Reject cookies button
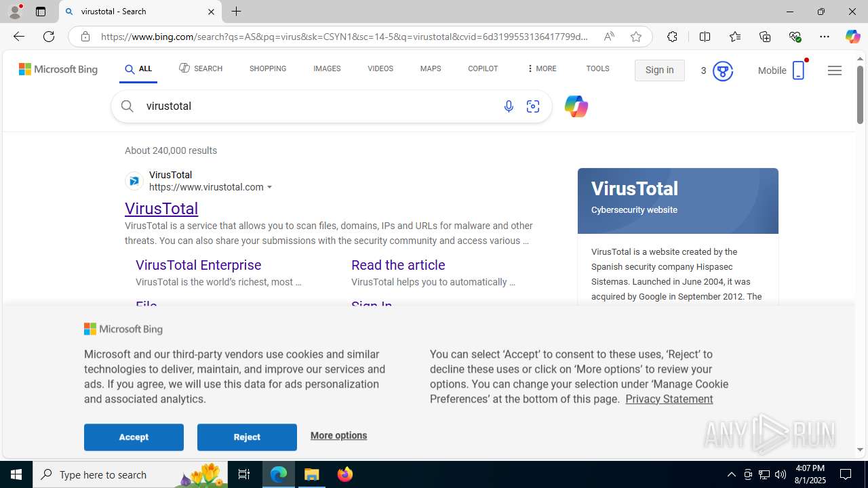Screen dimensions: 868x488 coord(247,437)
